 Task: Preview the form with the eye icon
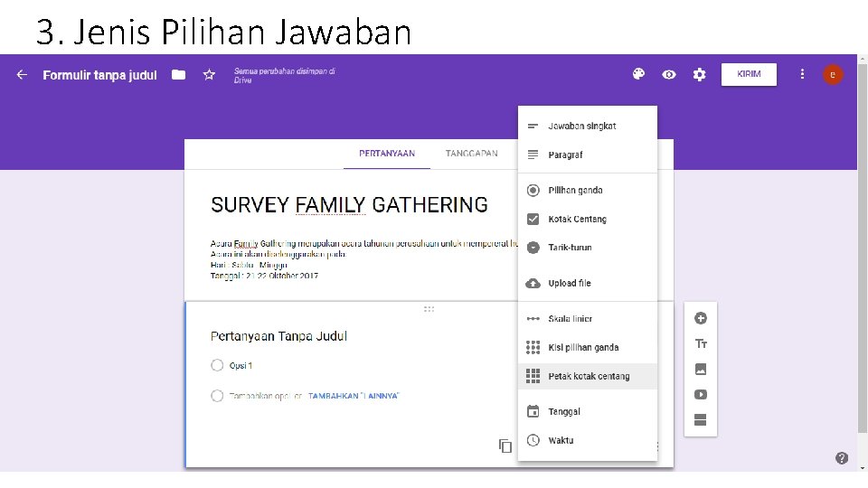tap(669, 74)
